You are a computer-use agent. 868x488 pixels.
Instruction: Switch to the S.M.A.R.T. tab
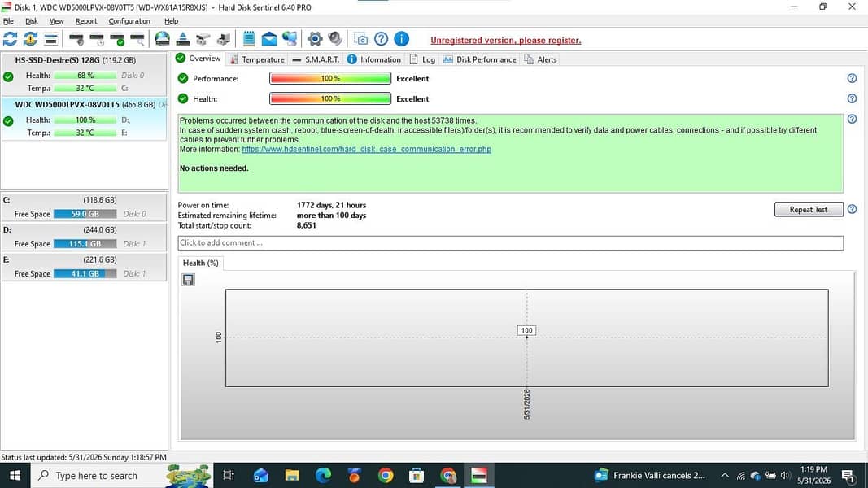pos(316,59)
